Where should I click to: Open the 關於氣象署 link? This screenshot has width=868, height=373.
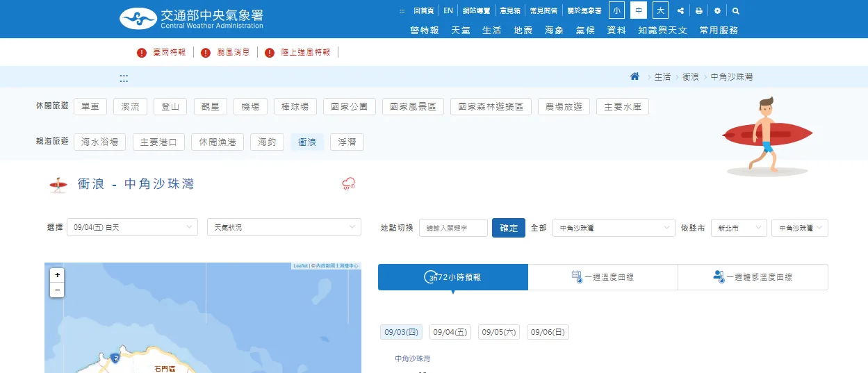point(584,11)
